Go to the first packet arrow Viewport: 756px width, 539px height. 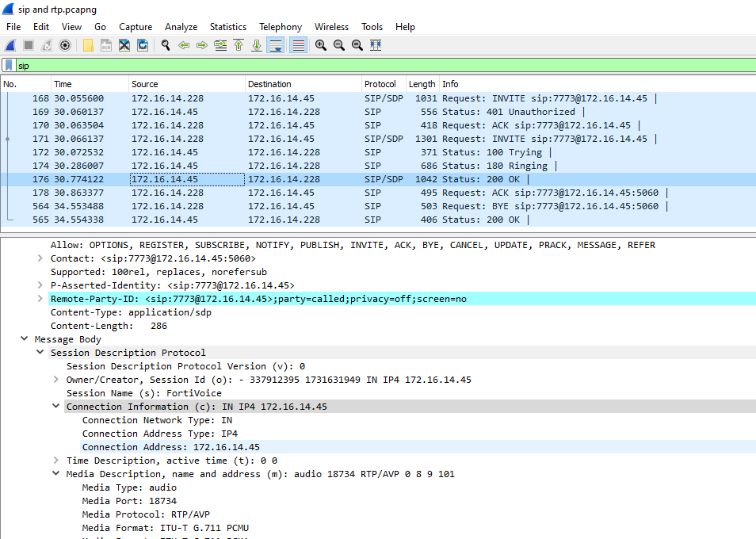[x=239, y=46]
